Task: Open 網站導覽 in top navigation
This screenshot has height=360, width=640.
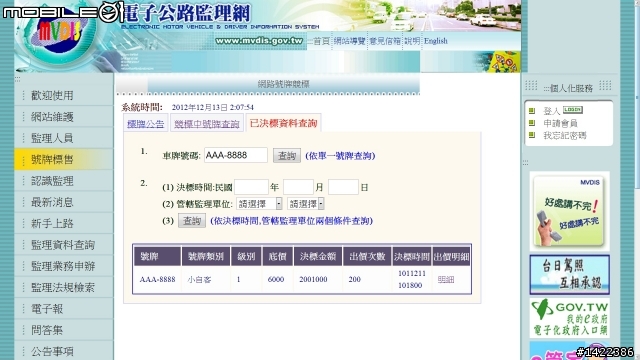Action: (349, 41)
